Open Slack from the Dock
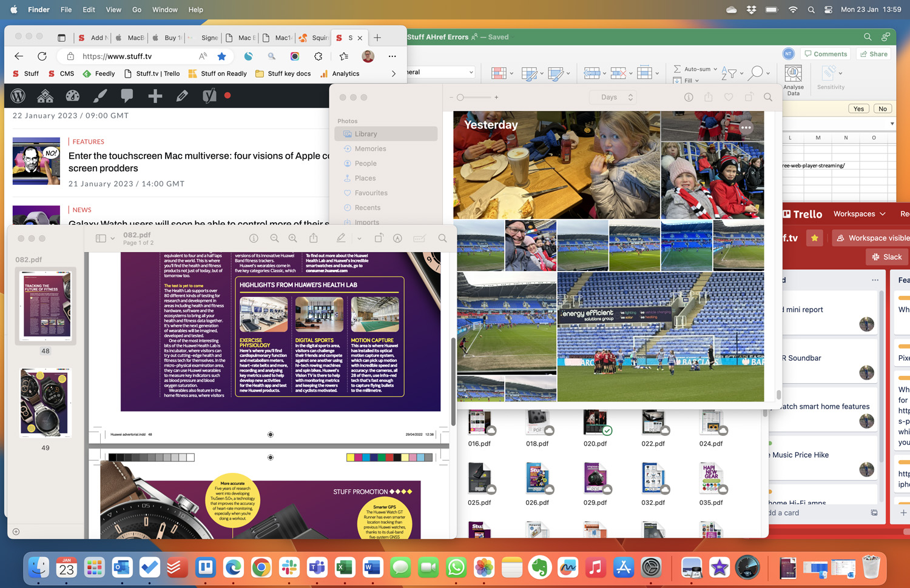 pyautogui.click(x=289, y=568)
